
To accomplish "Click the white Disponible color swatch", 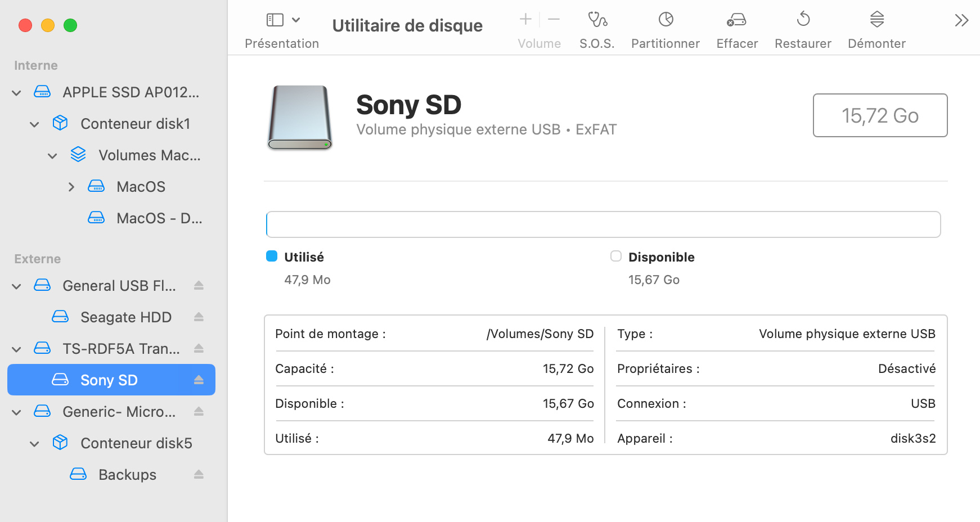I will click(616, 256).
